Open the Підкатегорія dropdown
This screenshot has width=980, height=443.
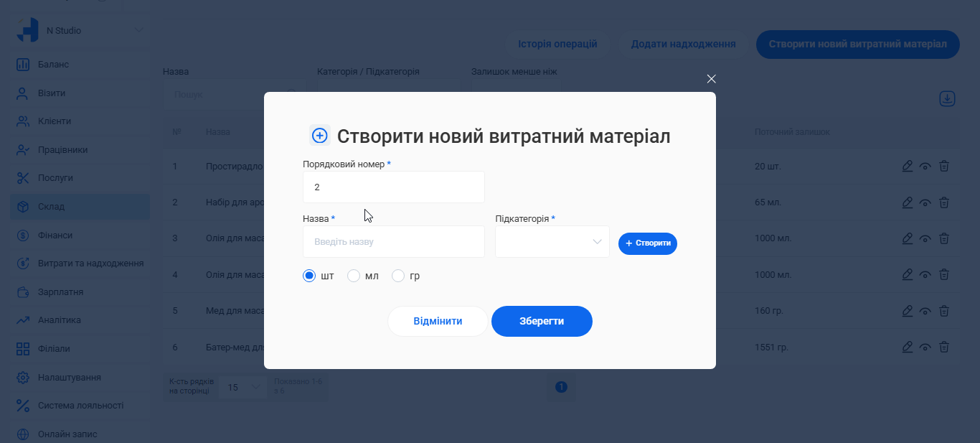pyautogui.click(x=551, y=241)
